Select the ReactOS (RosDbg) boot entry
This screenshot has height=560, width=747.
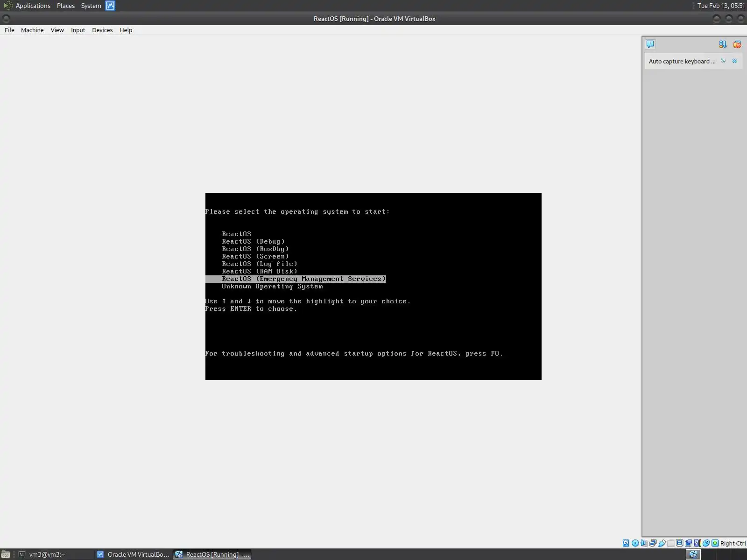[255, 249]
